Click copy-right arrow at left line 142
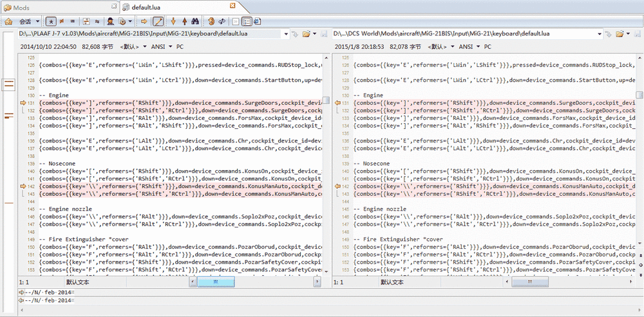The width and height of the screenshot is (644, 317). click(x=23, y=186)
